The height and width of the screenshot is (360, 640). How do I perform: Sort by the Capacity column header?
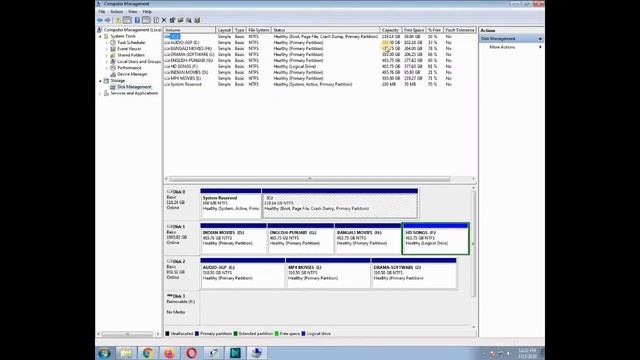[x=391, y=30]
